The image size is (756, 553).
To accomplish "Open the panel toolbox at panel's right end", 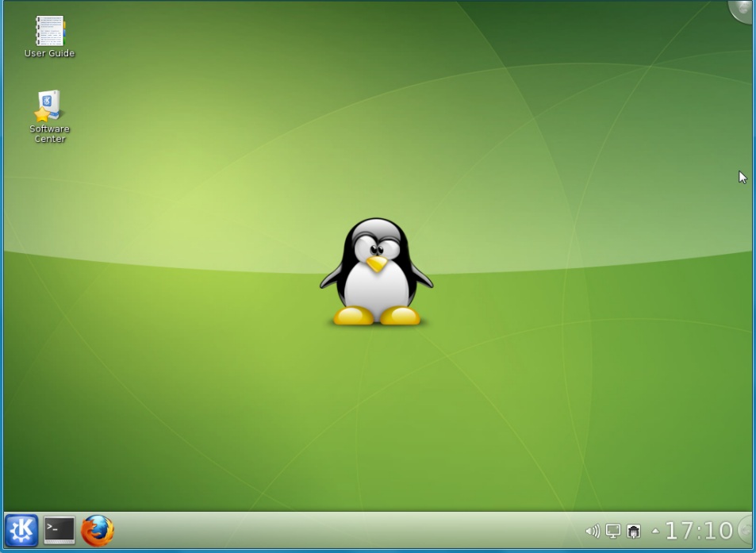I will click(746, 530).
